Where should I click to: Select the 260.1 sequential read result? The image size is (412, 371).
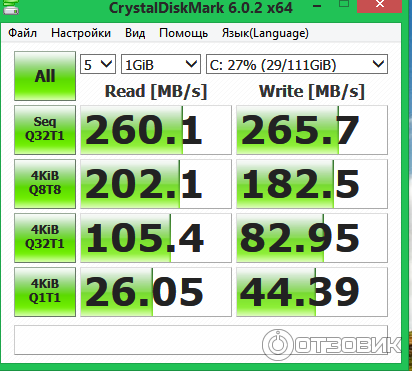(x=156, y=130)
